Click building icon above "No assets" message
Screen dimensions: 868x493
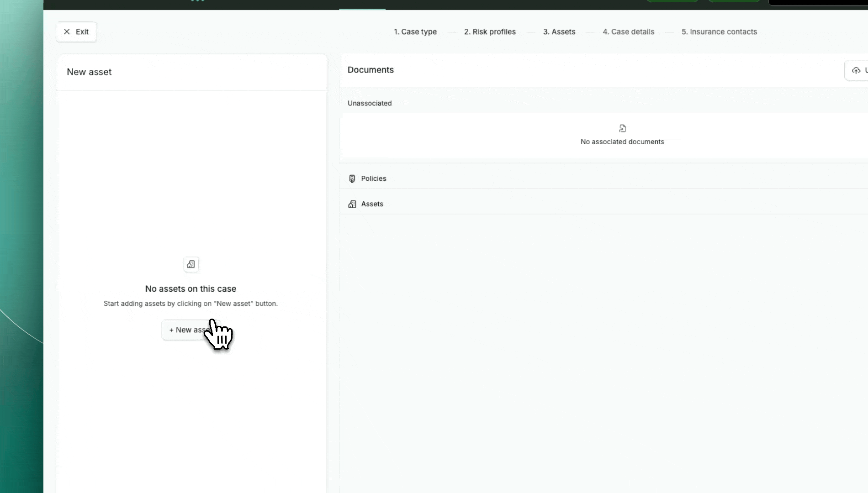[191, 264]
